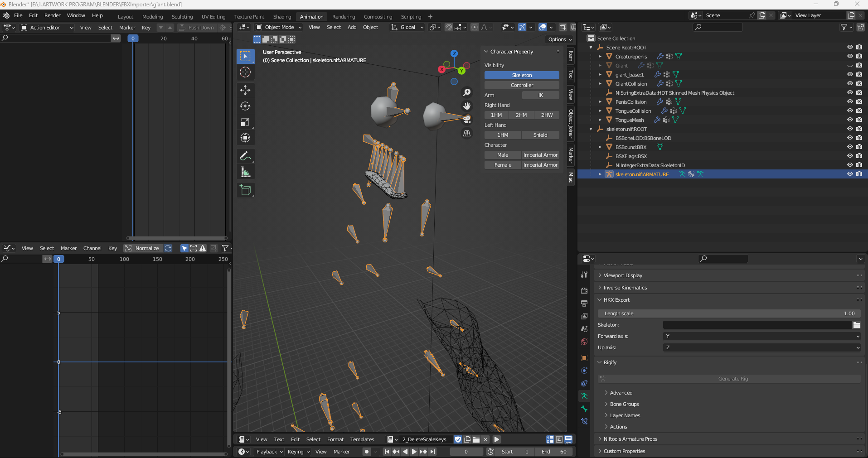Click the Controller visibility button

pyautogui.click(x=522, y=85)
